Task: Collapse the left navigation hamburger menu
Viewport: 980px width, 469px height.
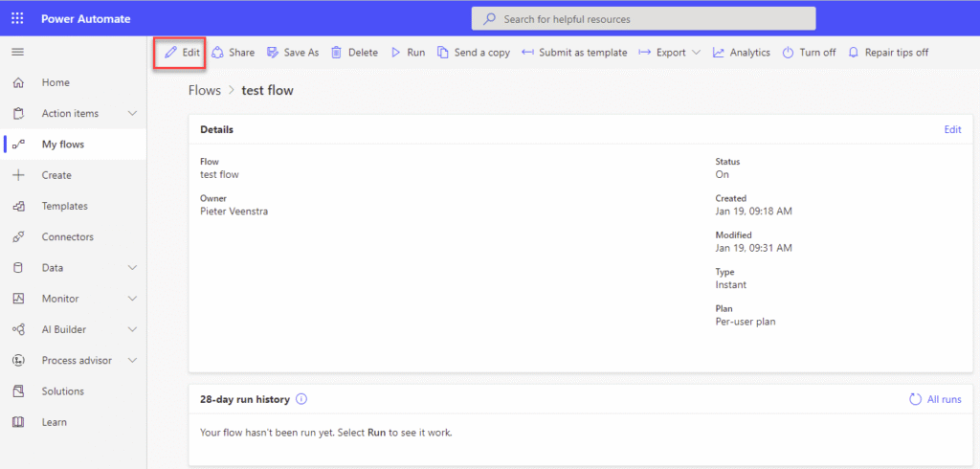Action: pos(17,52)
